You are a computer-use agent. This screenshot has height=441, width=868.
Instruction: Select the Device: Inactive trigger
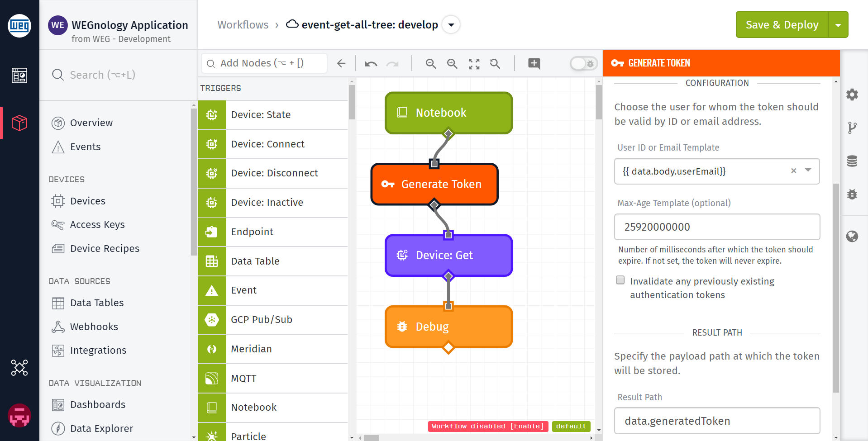coord(272,203)
